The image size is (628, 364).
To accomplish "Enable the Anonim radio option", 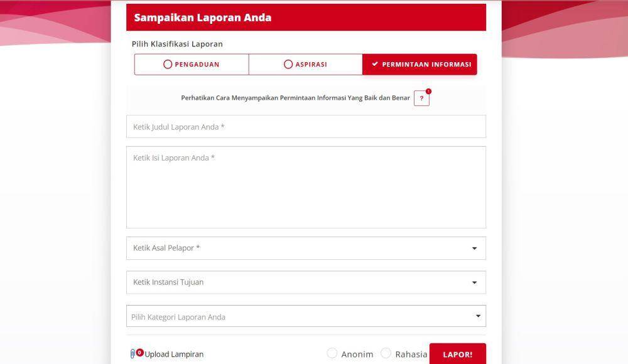I will pos(332,353).
